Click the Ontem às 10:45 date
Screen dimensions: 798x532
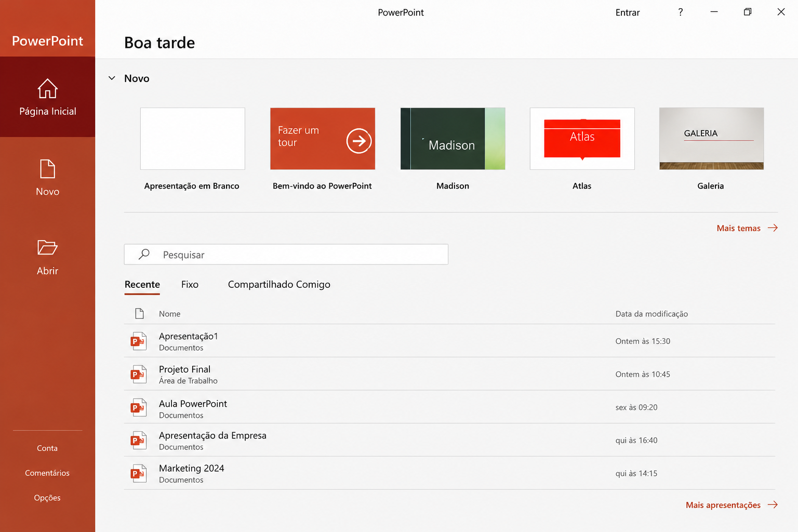pos(643,375)
